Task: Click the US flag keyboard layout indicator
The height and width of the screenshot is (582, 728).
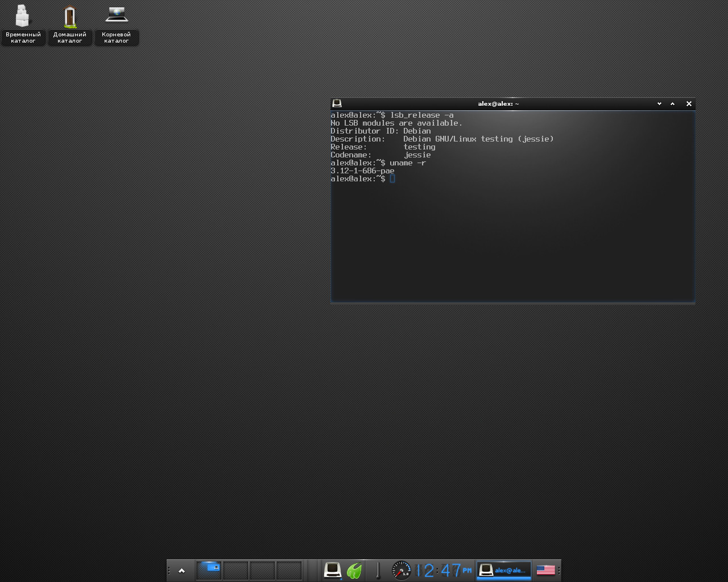Action: pos(545,570)
